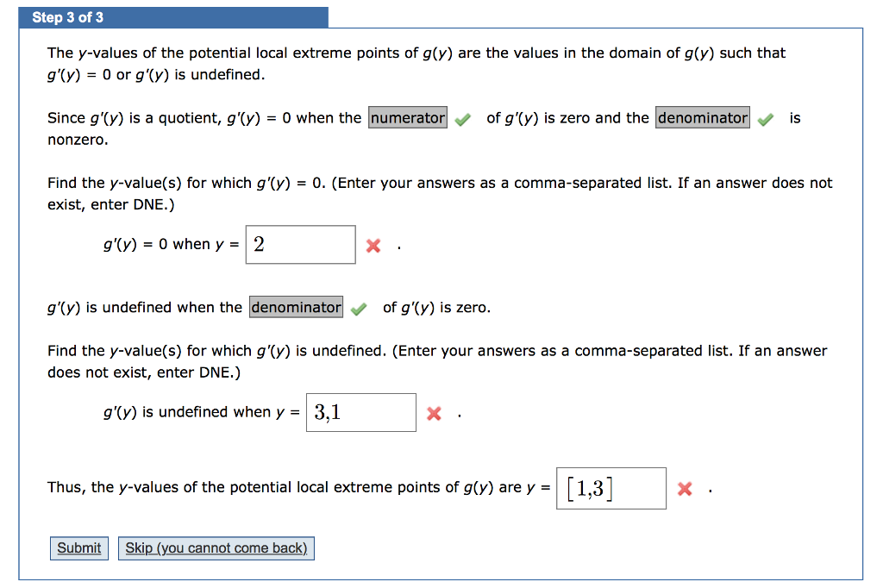
Task: Select the 'denominator' box in the undefined sentence
Action: pos(297,307)
